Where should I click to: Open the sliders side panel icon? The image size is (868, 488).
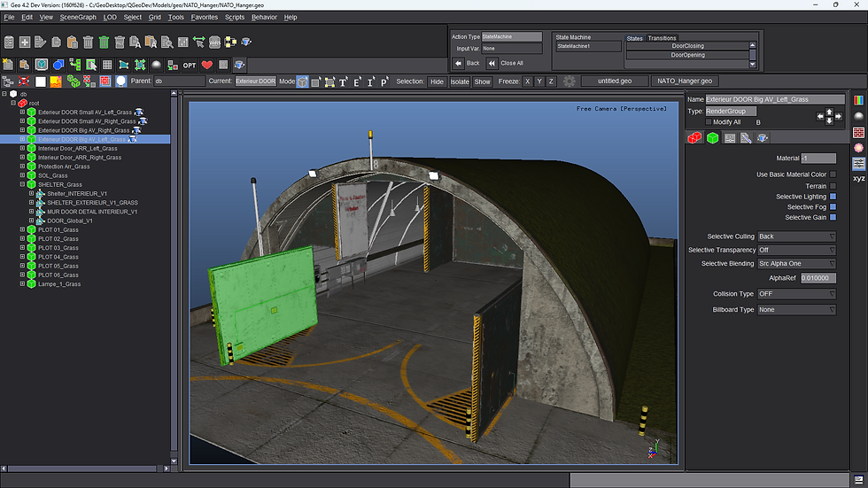[x=858, y=163]
